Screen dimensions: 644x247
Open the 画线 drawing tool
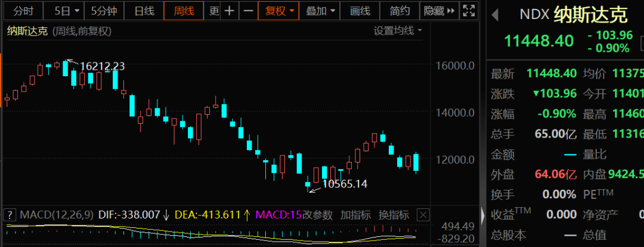[x=360, y=11]
